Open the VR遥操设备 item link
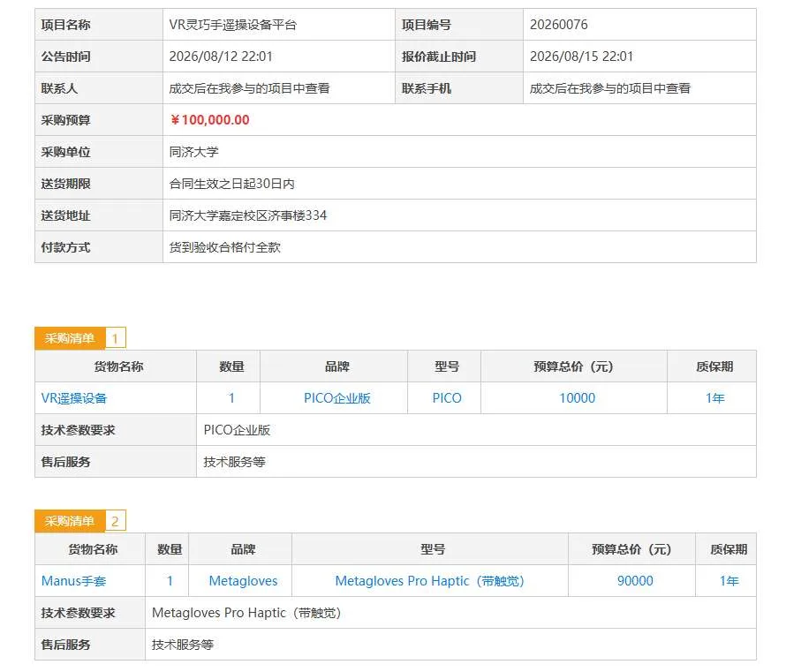The height and width of the screenshot is (672, 786). click(73, 398)
